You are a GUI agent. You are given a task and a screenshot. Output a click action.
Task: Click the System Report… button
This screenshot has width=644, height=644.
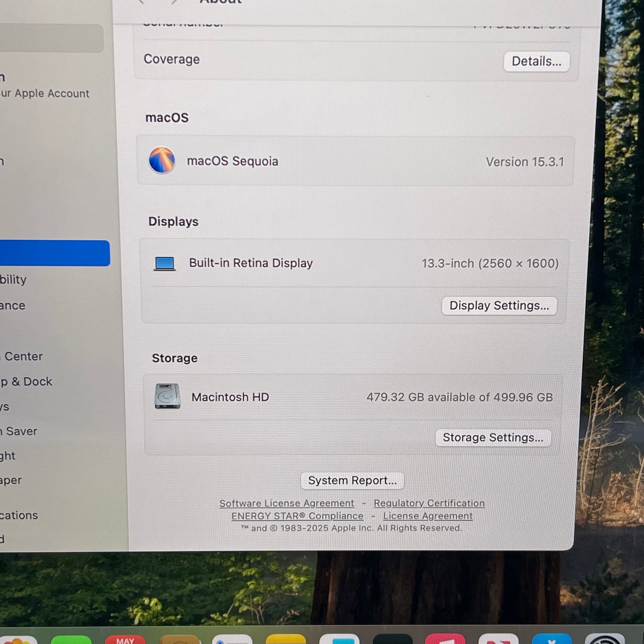(x=352, y=481)
